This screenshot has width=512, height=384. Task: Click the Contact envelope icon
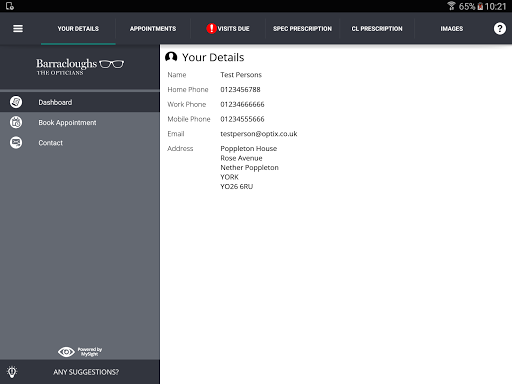point(16,143)
